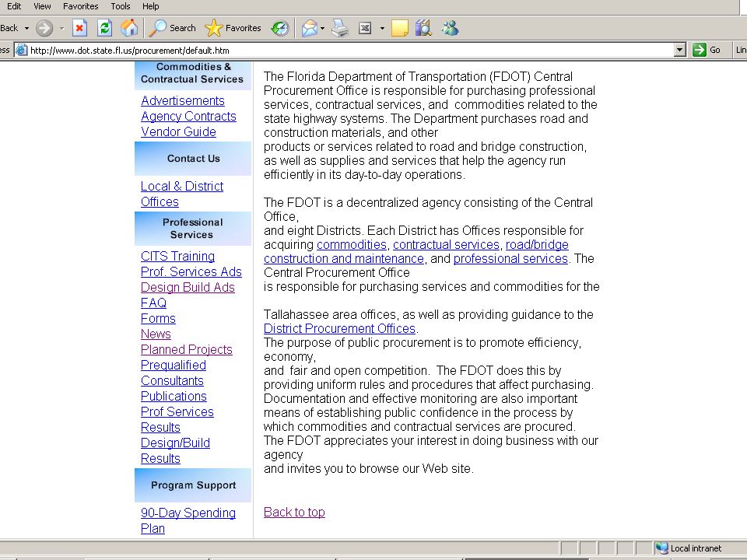Open the FAQ link
Image resolution: width=747 pixels, height=560 pixels.
pyautogui.click(x=153, y=303)
